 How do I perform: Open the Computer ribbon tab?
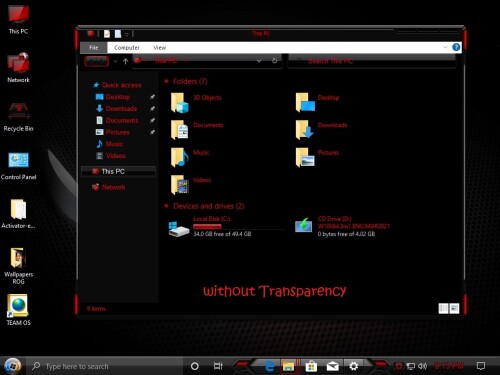(127, 48)
